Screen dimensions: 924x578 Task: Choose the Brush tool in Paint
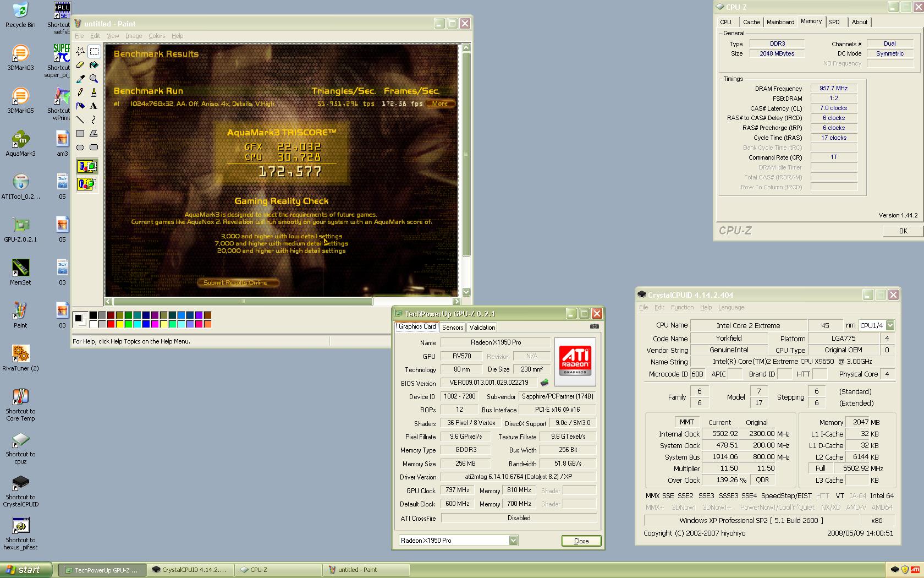point(94,92)
